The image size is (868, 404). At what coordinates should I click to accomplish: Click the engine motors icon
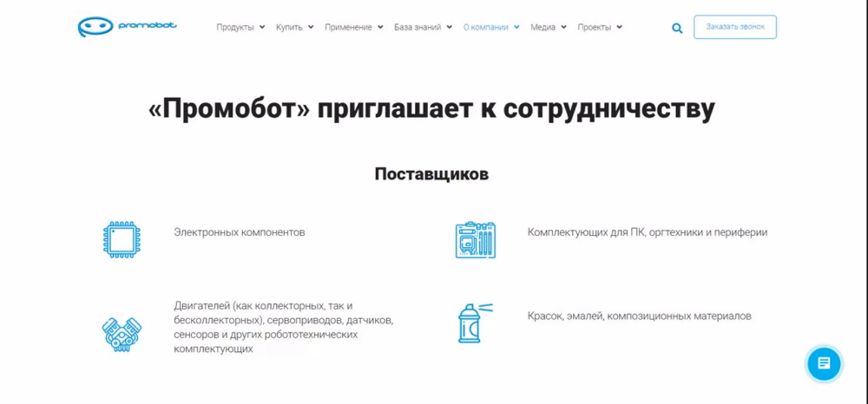tap(122, 334)
